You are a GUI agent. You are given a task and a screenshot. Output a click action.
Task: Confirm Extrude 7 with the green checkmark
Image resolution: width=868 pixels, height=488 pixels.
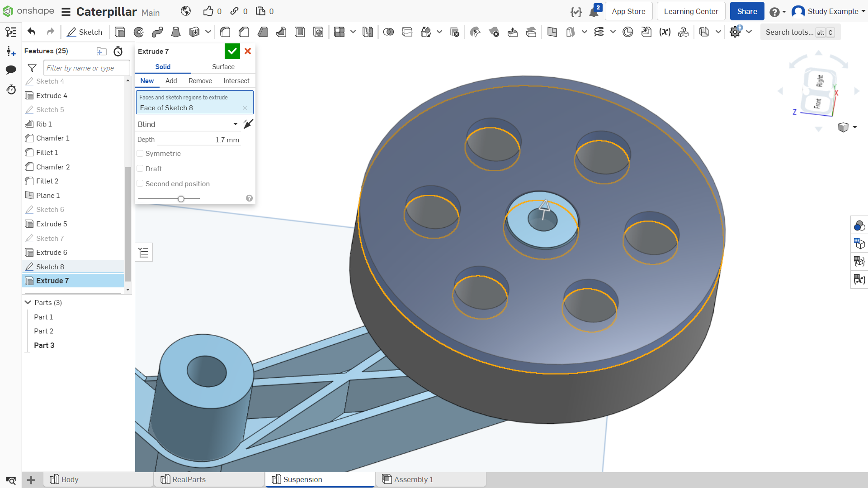(x=232, y=51)
